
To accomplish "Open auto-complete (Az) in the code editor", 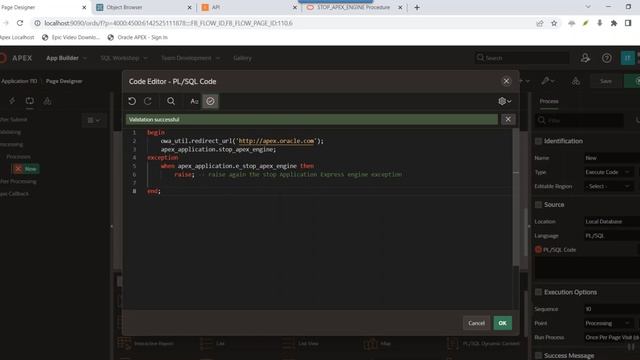I will pos(194,101).
